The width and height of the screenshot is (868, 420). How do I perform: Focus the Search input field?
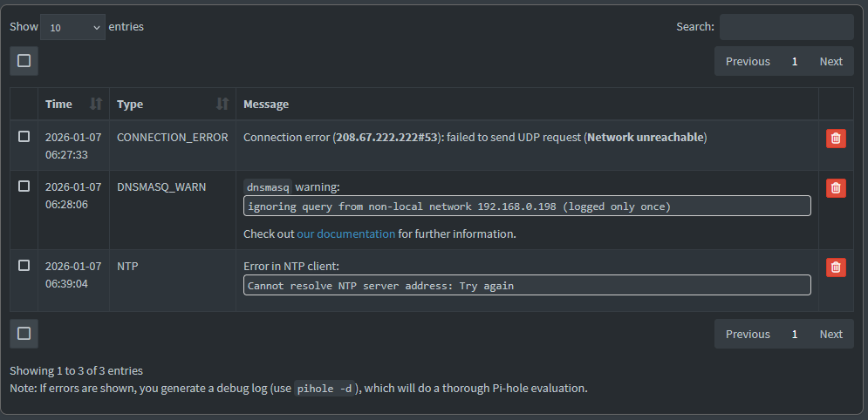pos(786,27)
